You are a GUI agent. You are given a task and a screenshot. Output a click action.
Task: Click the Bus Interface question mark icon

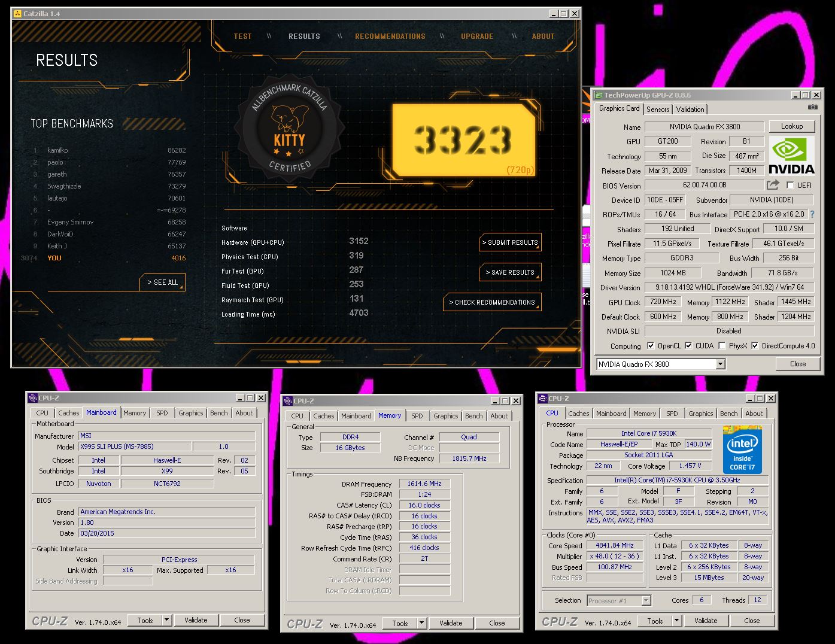812,214
